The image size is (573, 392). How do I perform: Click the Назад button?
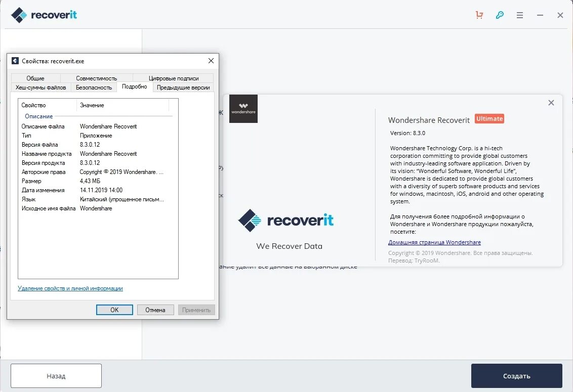click(56, 376)
